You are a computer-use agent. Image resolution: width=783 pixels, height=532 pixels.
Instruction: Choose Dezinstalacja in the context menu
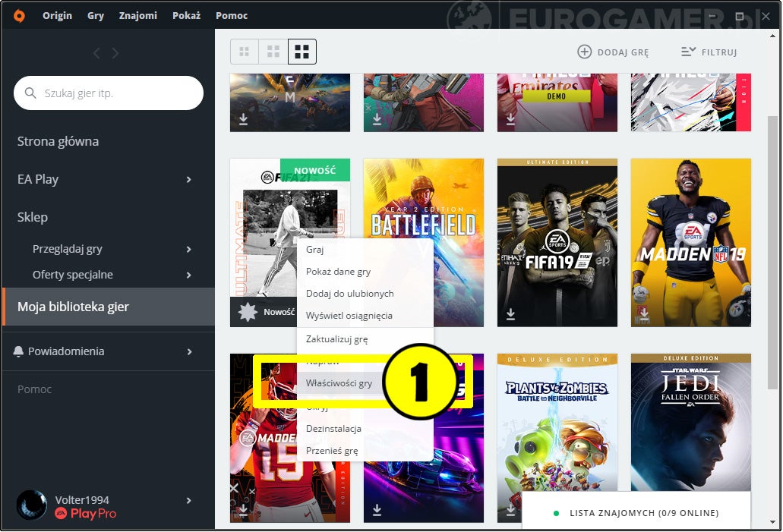coord(365,429)
